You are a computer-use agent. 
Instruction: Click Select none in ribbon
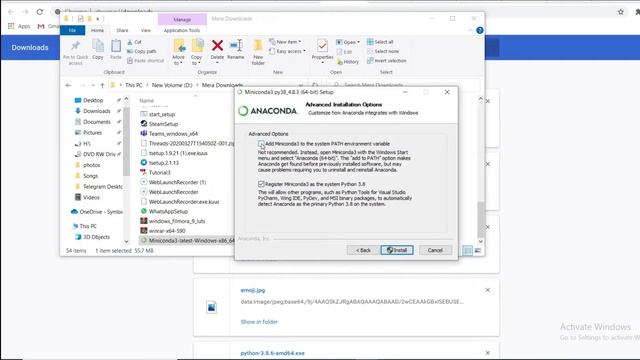tap(383, 51)
